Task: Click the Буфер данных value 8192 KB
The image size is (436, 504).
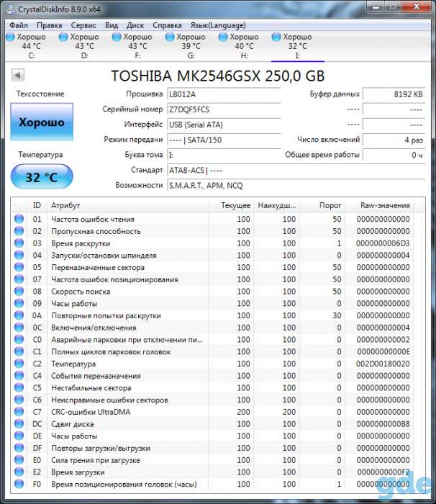Action: (394, 94)
